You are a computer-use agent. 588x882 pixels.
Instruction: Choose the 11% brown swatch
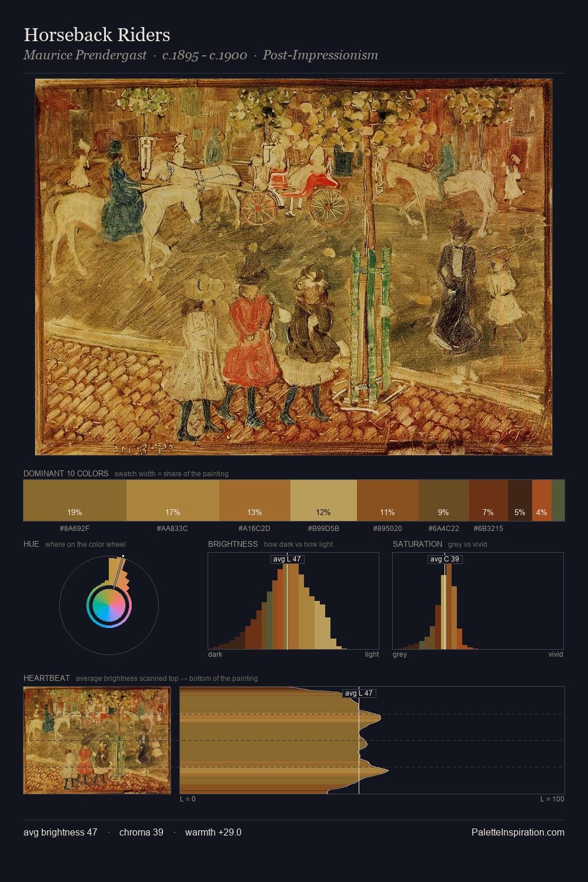[387, 500]
